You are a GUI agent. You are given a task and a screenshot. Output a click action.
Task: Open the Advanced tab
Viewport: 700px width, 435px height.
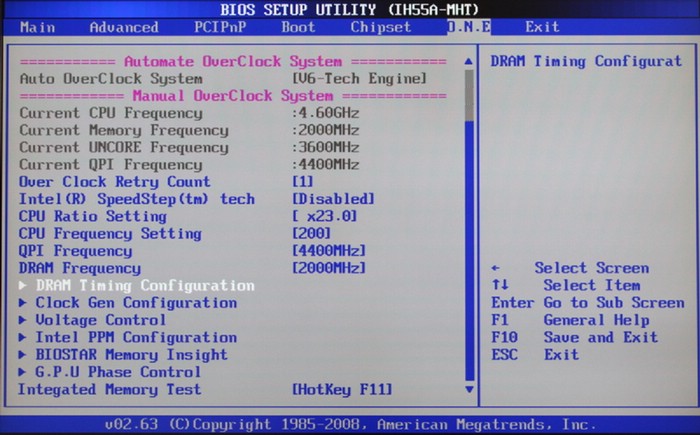click(x=124, y=27)
